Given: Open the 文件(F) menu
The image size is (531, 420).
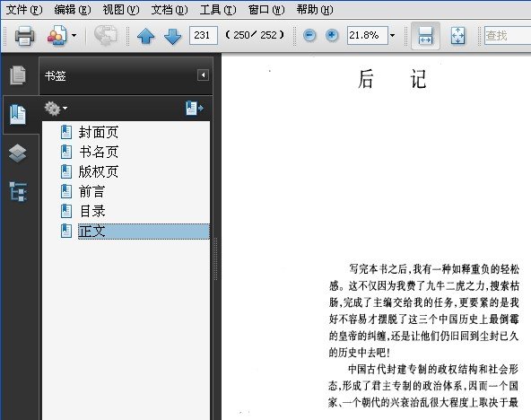Looking at the screenshot, I should click(24, 10).
